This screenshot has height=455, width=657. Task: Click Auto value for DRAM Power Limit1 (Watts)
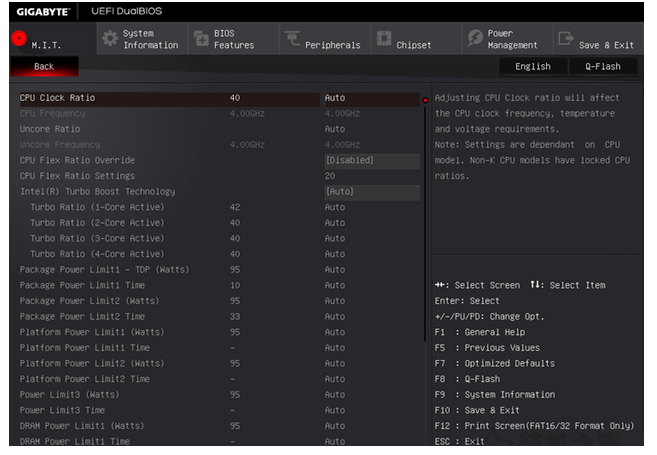(x=335, y=427)
